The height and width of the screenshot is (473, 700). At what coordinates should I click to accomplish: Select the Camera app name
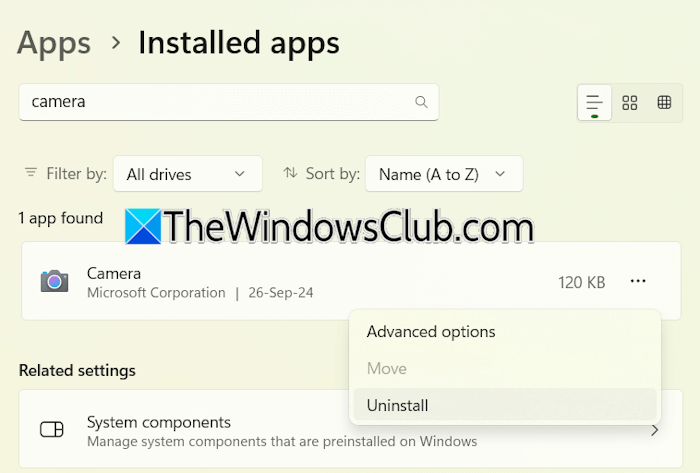[x=114, y=273]
